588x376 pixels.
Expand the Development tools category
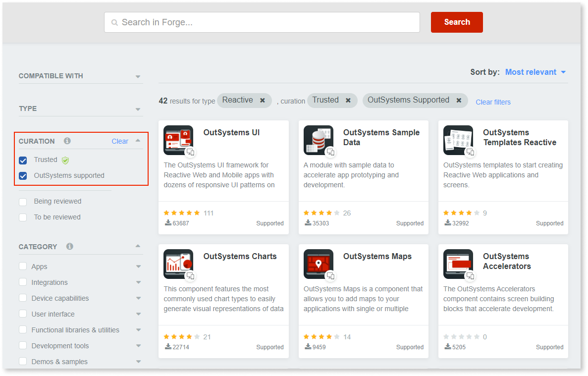click(x=138, y=345)
